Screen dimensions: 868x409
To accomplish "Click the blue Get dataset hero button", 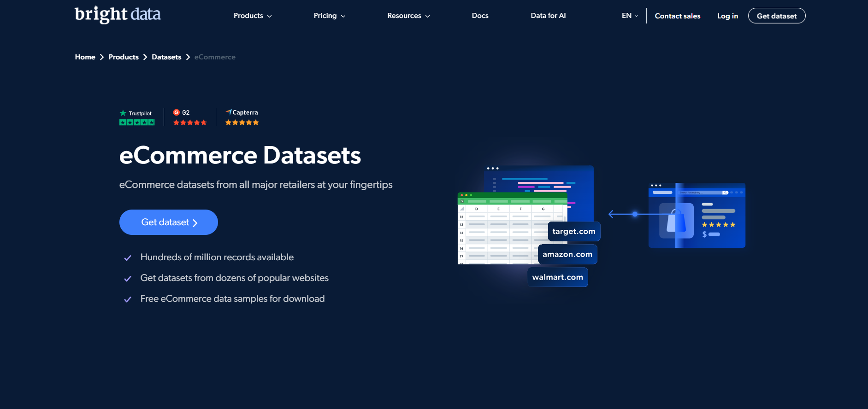I will [169, 222].
